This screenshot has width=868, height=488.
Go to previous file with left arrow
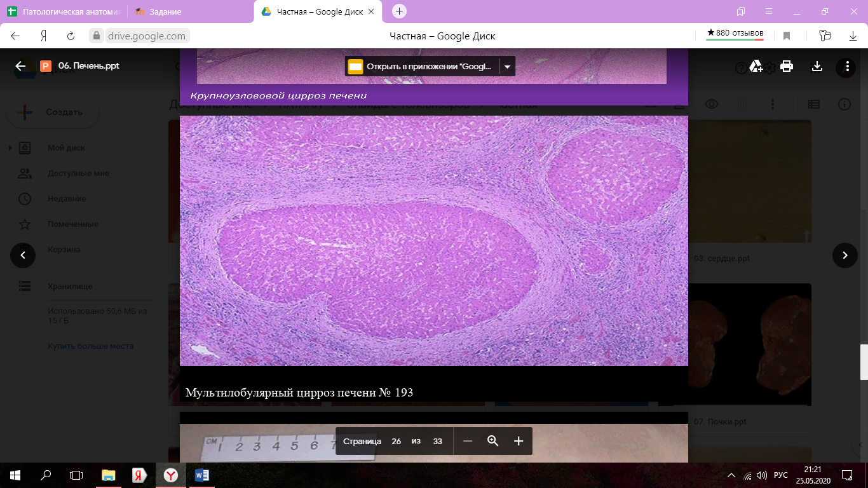[x=23, y=255]
